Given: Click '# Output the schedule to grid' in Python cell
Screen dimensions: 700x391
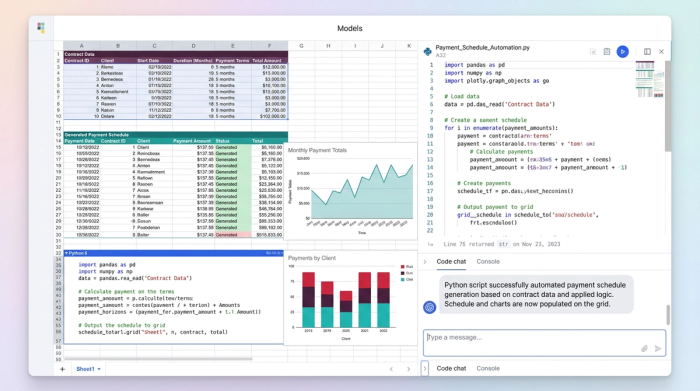Looking at the screenshot, I should point(121,325).
